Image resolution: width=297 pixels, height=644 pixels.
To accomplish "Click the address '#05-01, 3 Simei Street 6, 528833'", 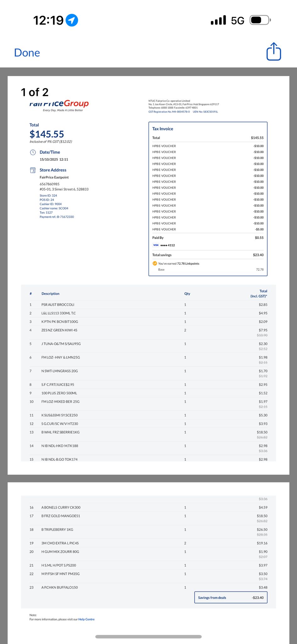I will [x=64, y=189].
